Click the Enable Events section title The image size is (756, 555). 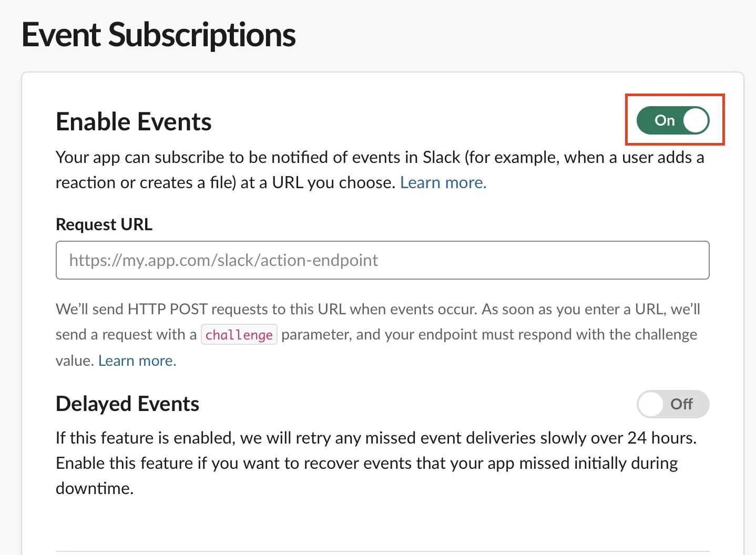(x=134, y=121)
